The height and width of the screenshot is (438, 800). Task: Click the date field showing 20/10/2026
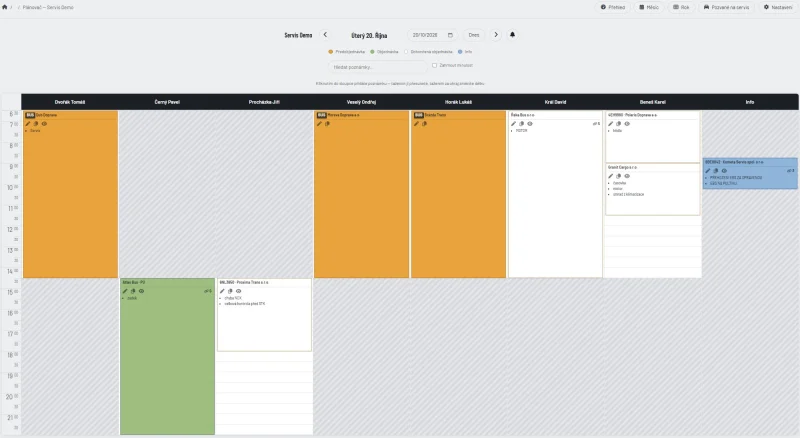[x=433, y=35]
